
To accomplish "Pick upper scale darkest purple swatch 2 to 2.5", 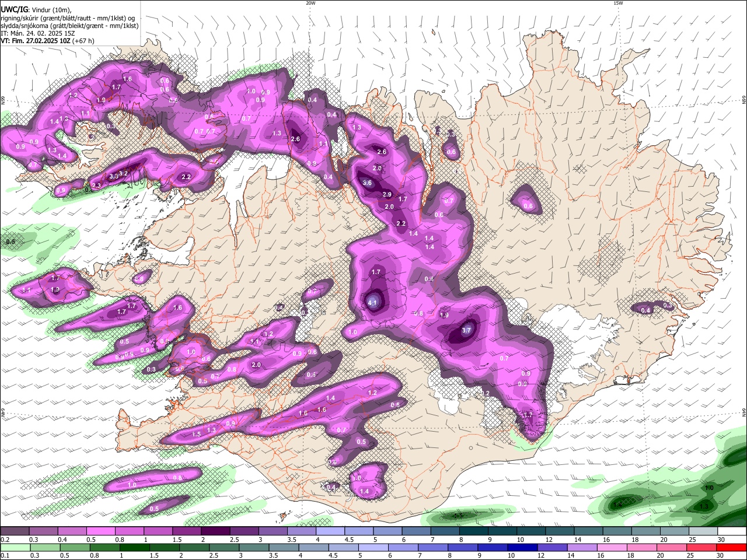I will tap(215, 531).
